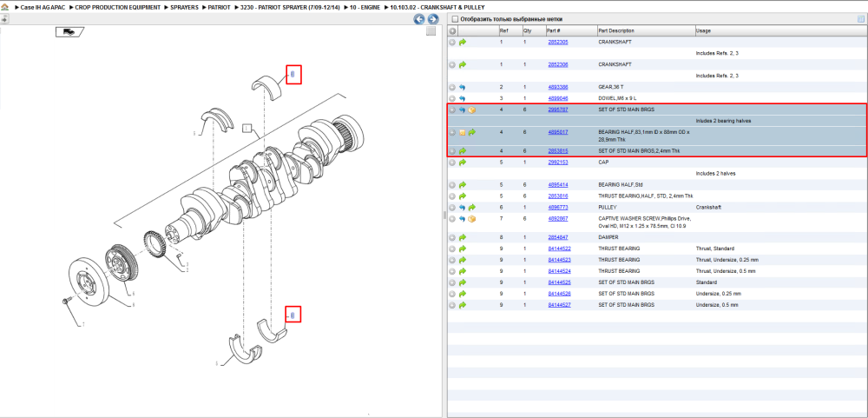The height and width of the screenshot is (418, 868).
Task: Toggle selection circle for row 2995787
Action: coord(452,109)
